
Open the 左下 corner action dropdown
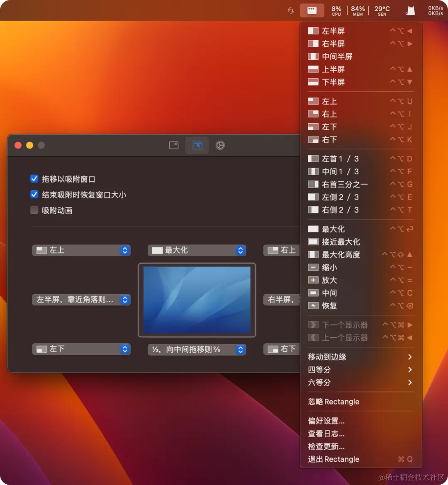81,349
